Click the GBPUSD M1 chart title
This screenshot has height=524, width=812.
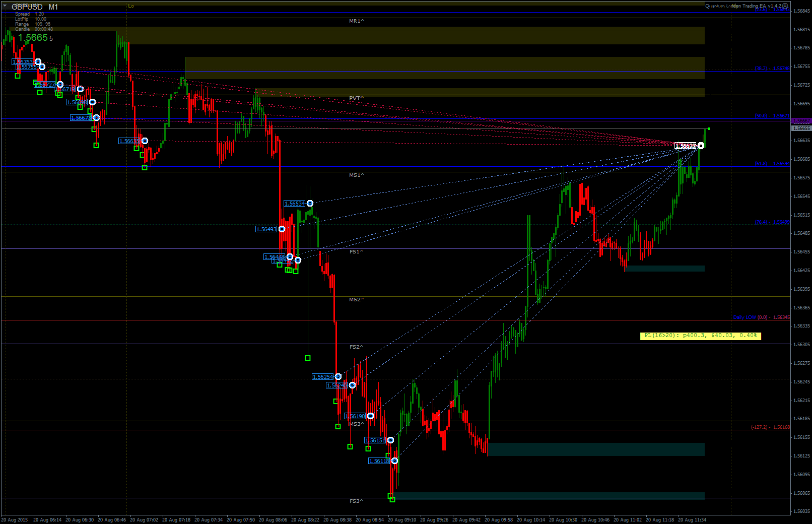tap(35, 7)
